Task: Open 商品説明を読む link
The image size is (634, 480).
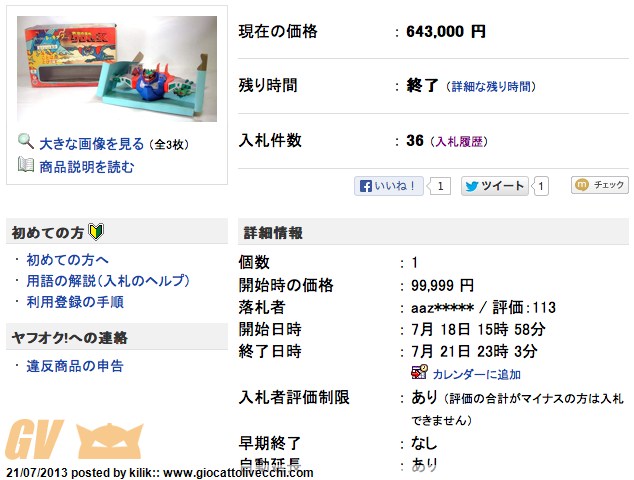Action: (87, 167)
